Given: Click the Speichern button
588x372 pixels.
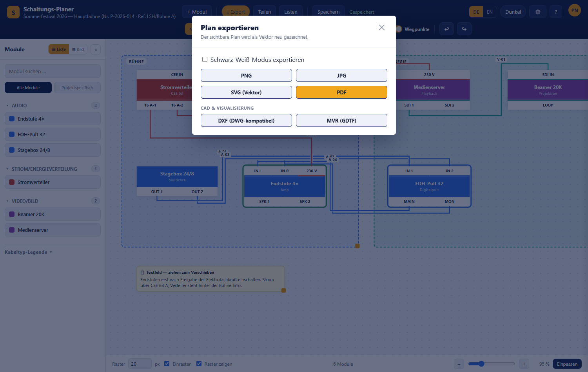Looking at the screenshot, I should 328,12.
